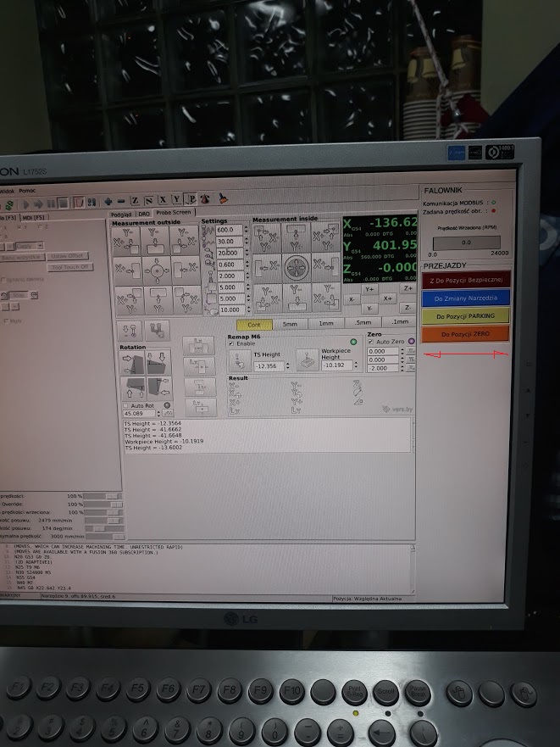Image resolution: width=560 pixels, height=747 pixels.
Task: Click the stepper beside Auto Rot 45.089
Action: (x=158, y=414)
